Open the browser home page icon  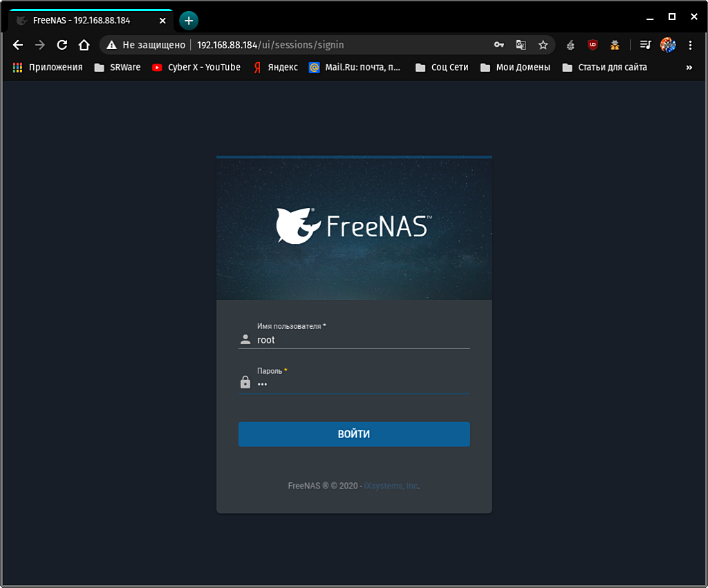pyautogui.click(x=84, y=45)
